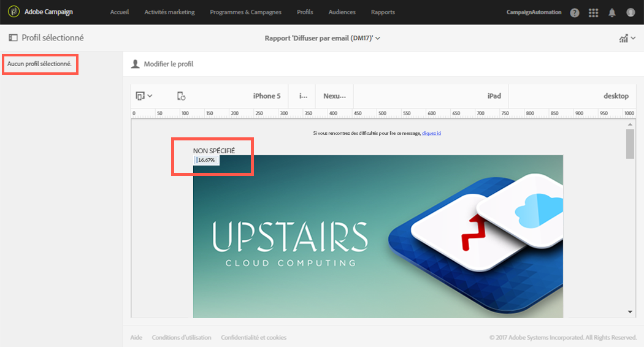Select the desktop preview width

click(x=616, y=96)
